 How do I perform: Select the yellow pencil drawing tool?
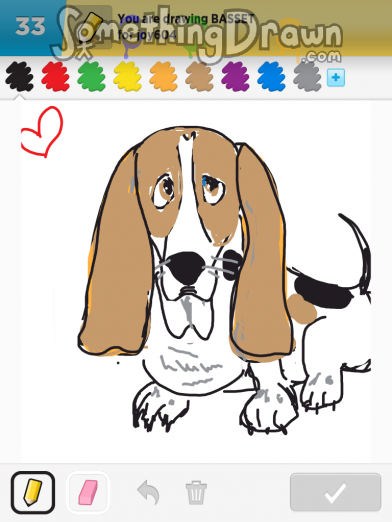point(33,492)
